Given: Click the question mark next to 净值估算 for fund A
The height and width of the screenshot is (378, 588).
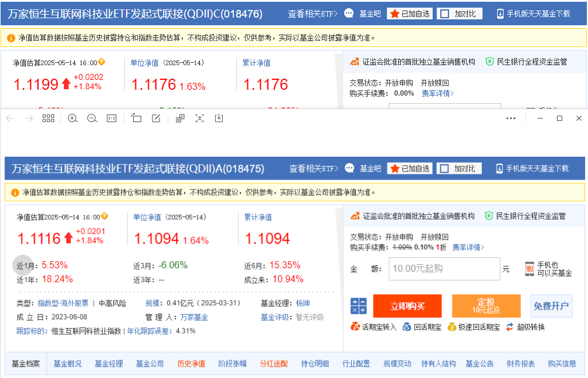Looking at the screenshot, I should coord(104,216).
